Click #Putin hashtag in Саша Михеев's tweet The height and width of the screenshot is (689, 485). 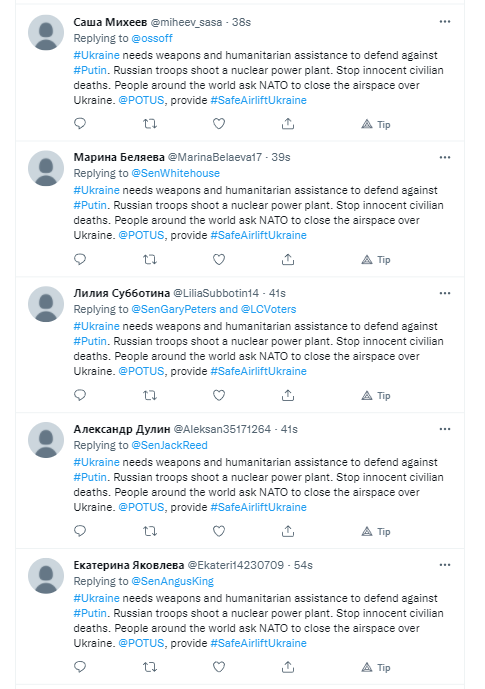tap(90, 70)
